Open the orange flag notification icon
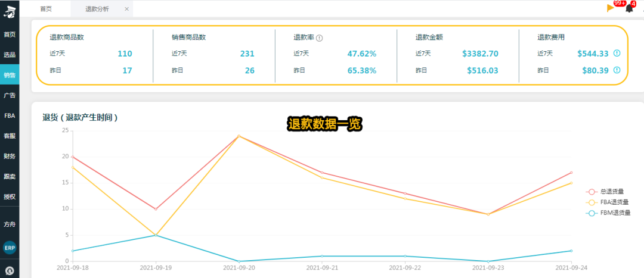The height and width of the screenshot is (278, 644). click(x=611, y=8)
